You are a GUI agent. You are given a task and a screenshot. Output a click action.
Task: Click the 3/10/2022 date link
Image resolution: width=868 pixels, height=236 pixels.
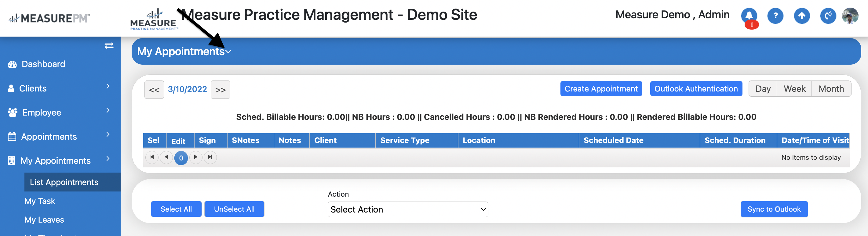[187, 89]
